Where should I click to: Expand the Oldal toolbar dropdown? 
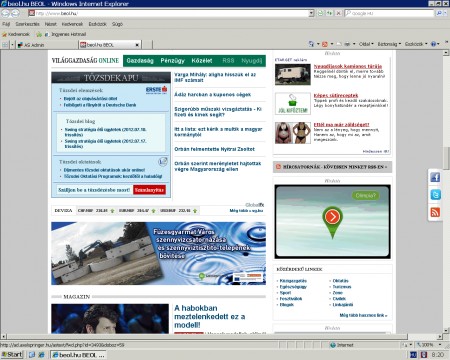coord(366,44)
